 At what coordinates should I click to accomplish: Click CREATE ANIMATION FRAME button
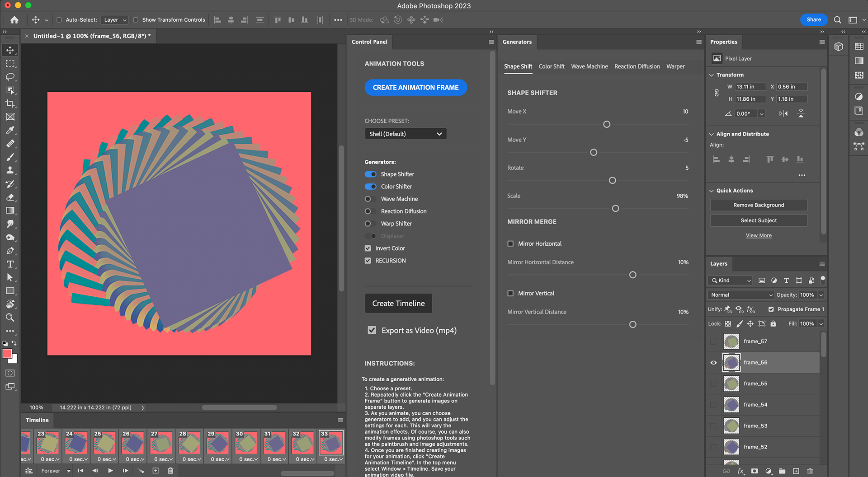pyautogui.click(x=416, y=88)
